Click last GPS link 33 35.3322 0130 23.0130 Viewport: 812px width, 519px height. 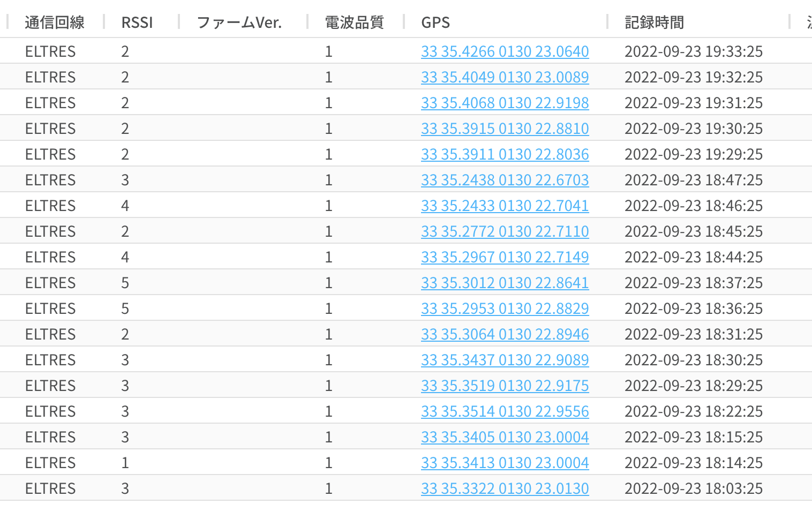[505, 488]
